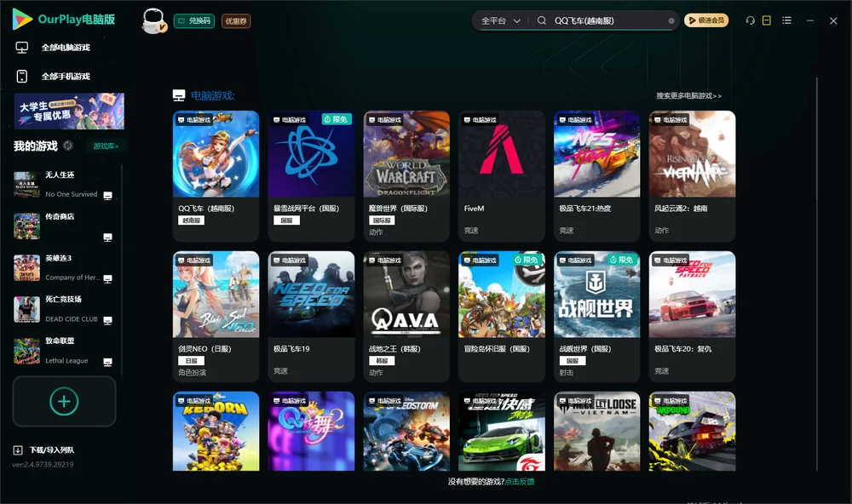Open 极品飞车21:热度 game card

point(597,176)
